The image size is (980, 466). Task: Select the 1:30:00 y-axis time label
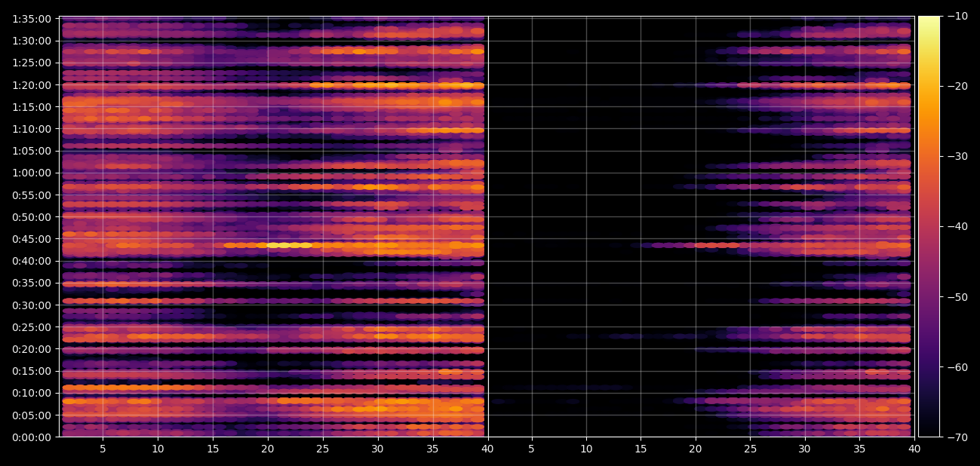pyautogui.click(x=32, y=41)
